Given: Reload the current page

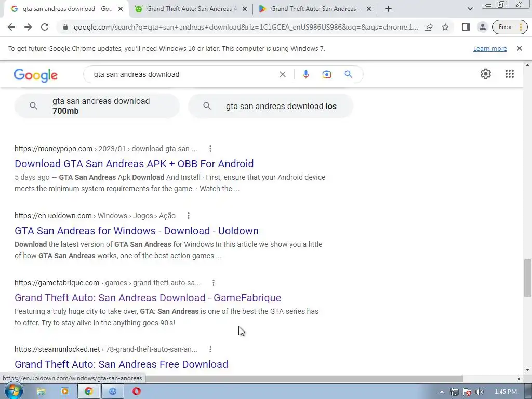Looking at the screenshot, I should [x=45, y=27].
